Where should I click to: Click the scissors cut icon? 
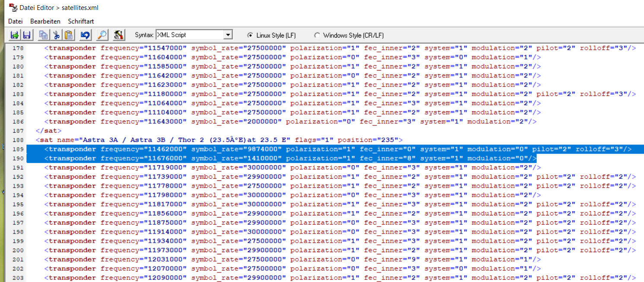(56, 35)
